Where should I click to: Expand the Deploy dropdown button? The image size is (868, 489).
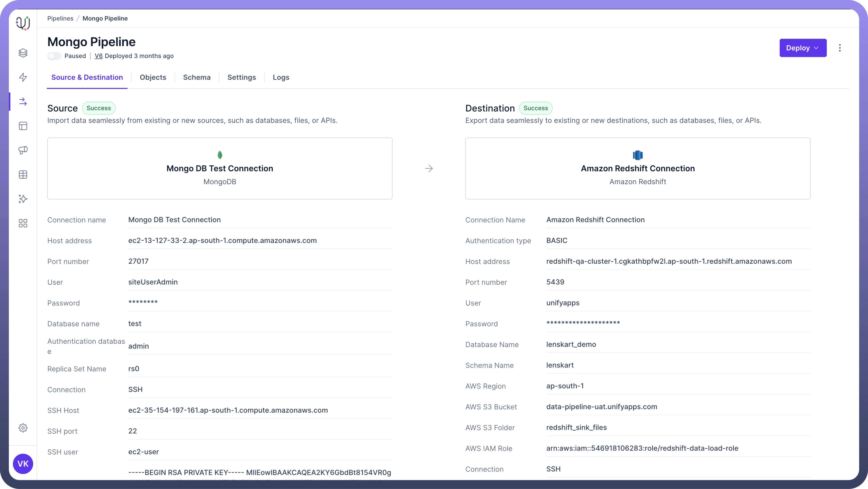click(803, 48)
